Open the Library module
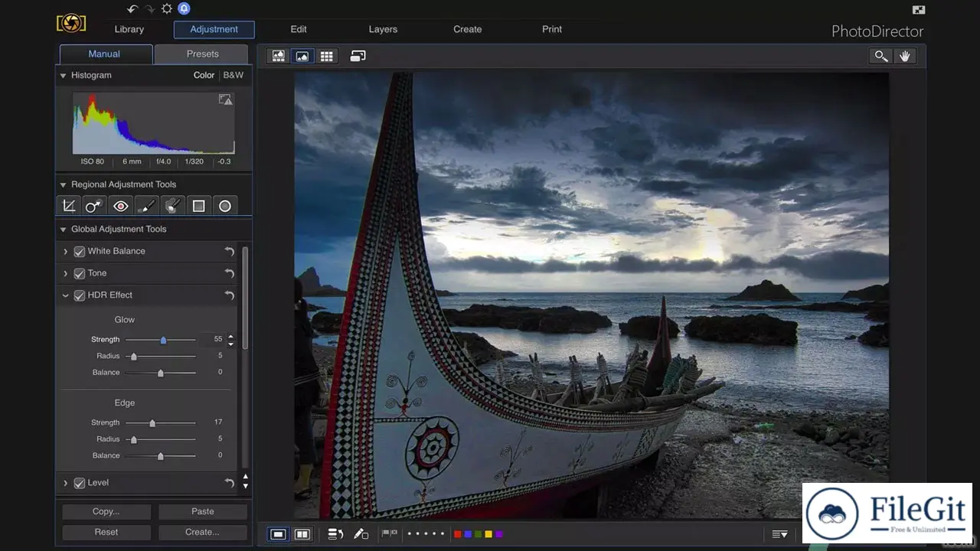 point(129,29)
